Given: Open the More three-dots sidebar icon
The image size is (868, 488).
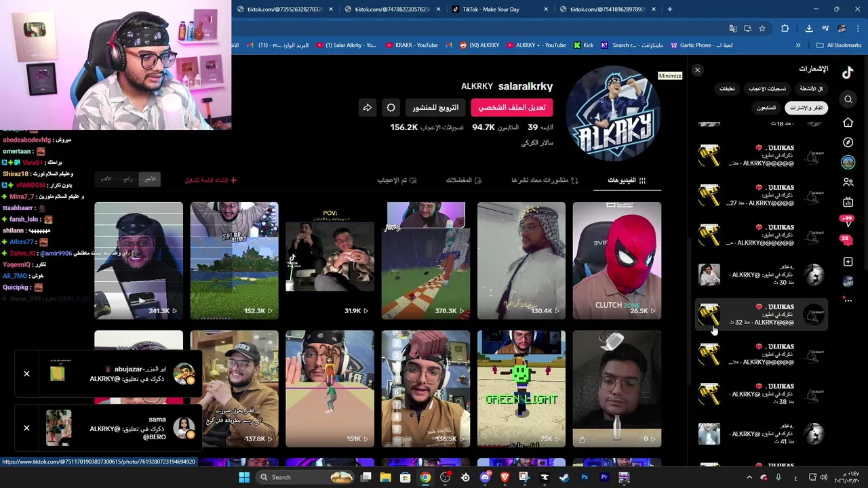Looking at the screenshot, I should pyautogui.click(x=848, y=300).
